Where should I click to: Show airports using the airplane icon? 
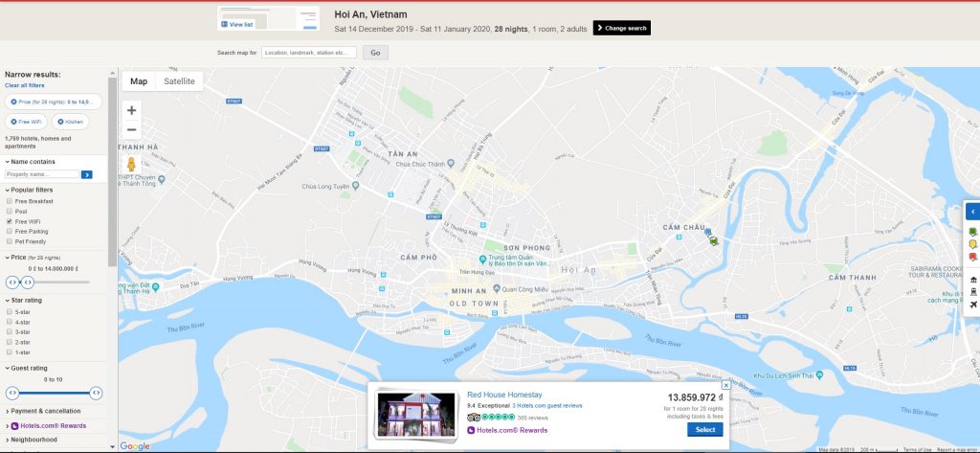click(973, 305)
